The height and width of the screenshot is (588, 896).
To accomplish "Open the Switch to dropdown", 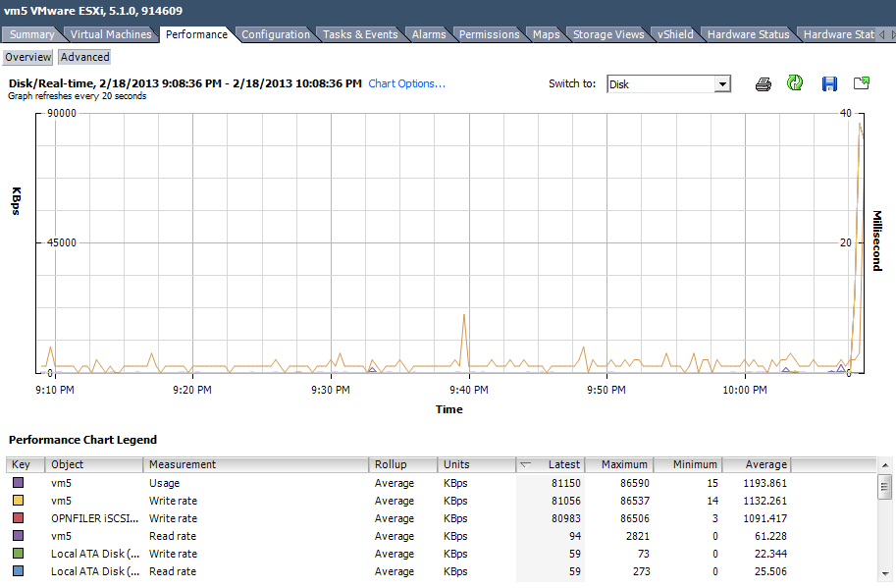I will [723, 83].
